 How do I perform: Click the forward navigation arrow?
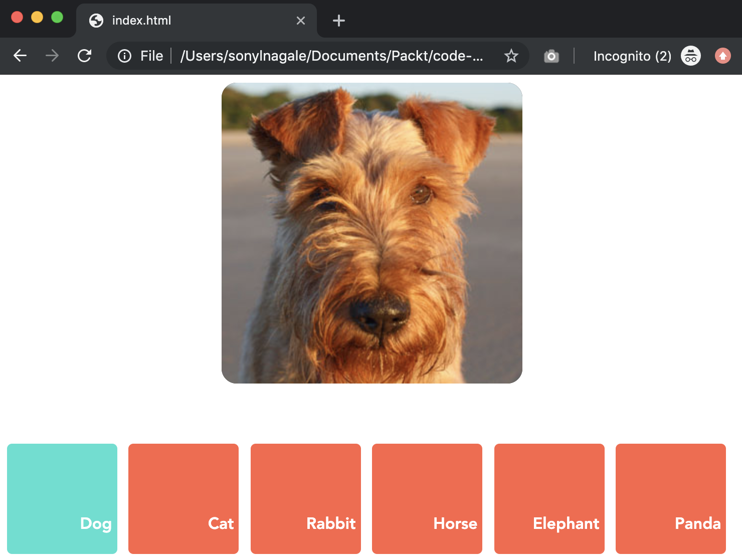[52, 56]
